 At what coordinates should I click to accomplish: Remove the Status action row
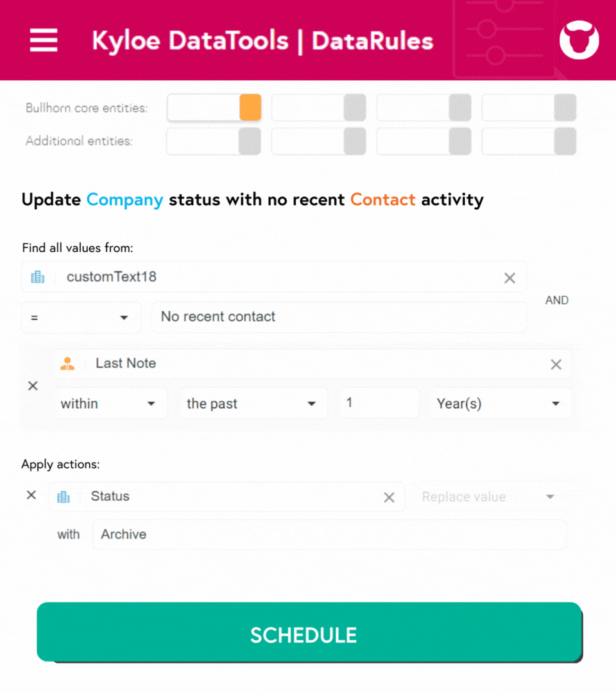tap(31, 495)
